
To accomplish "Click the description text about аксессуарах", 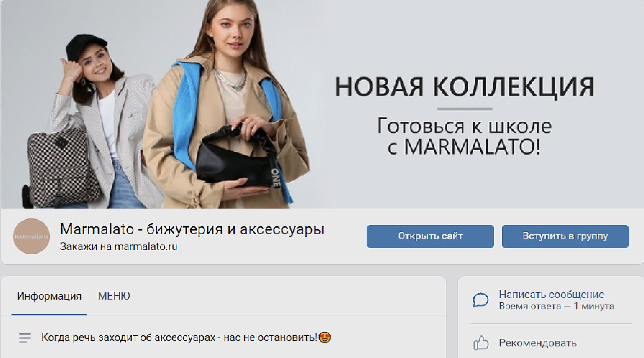I will coord(179,337).
